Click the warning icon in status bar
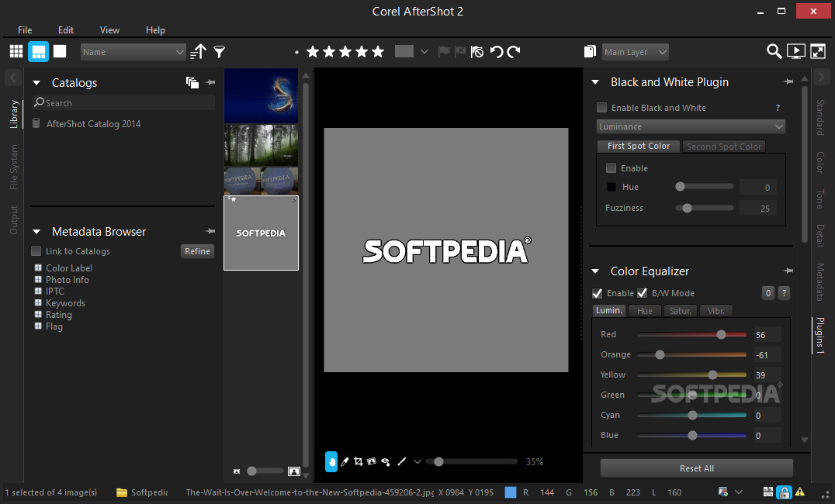The image size is (835, 504). click(x=800, y=492)
